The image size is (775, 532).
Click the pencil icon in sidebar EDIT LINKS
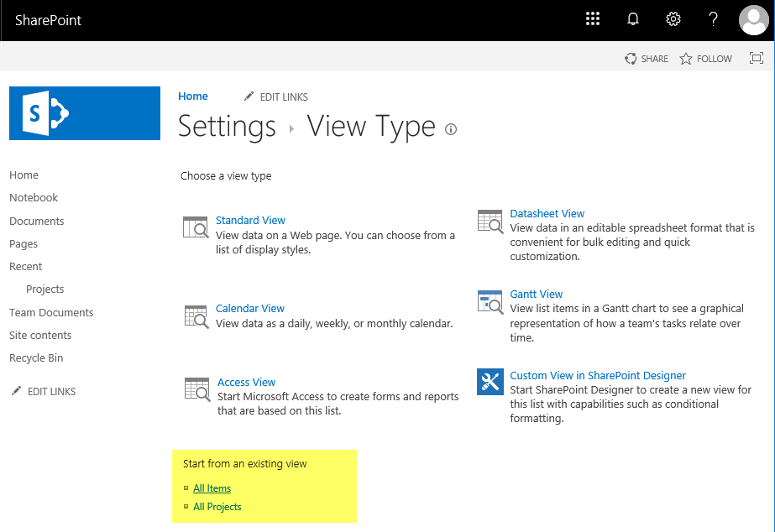[x=16, y=391]
